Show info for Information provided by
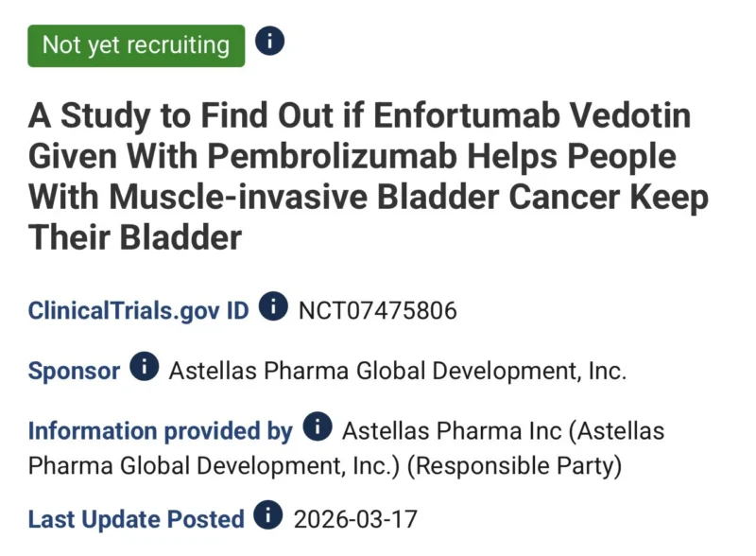 (x=318, y=427)
